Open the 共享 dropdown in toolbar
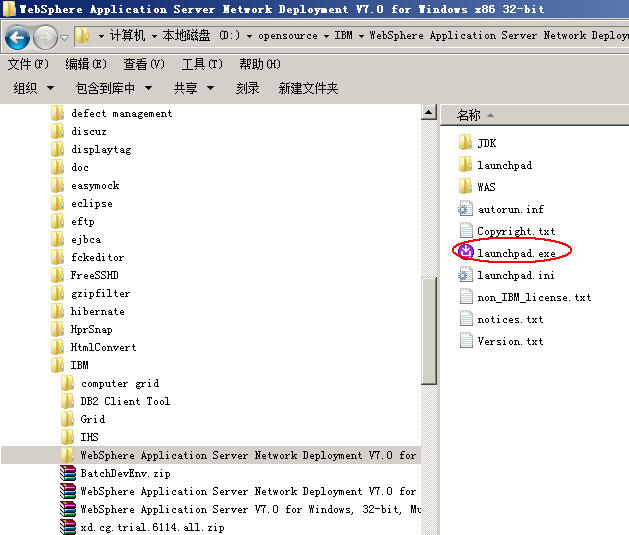 tap(194, 88)
